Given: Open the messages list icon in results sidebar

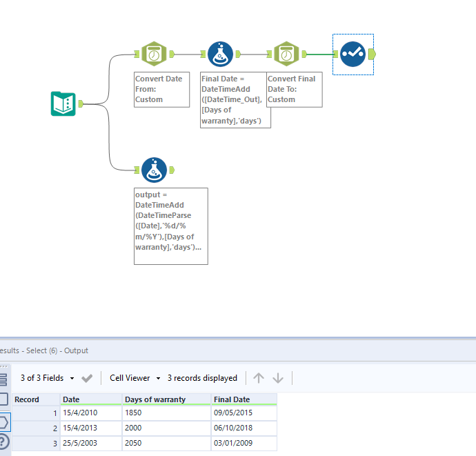Looking at the screenshot, I should [x=3, y=379].
